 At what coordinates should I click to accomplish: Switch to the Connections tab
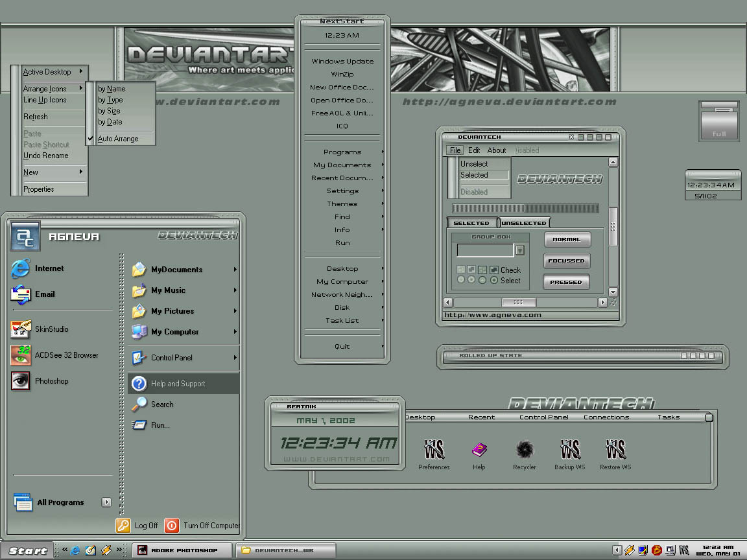pyautogui.click(x=606, y=417)
